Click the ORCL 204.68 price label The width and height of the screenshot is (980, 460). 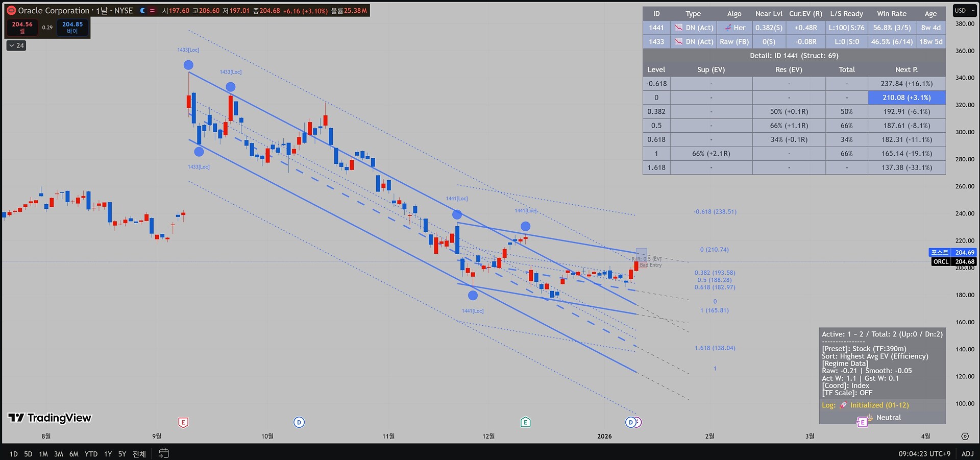click(953, 262)
